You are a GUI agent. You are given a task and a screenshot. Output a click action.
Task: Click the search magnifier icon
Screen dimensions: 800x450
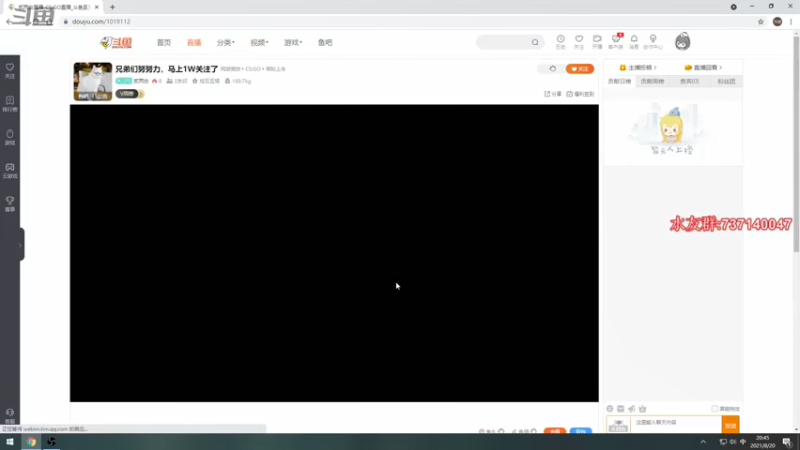pyautogui.click(x=535, y=42)
